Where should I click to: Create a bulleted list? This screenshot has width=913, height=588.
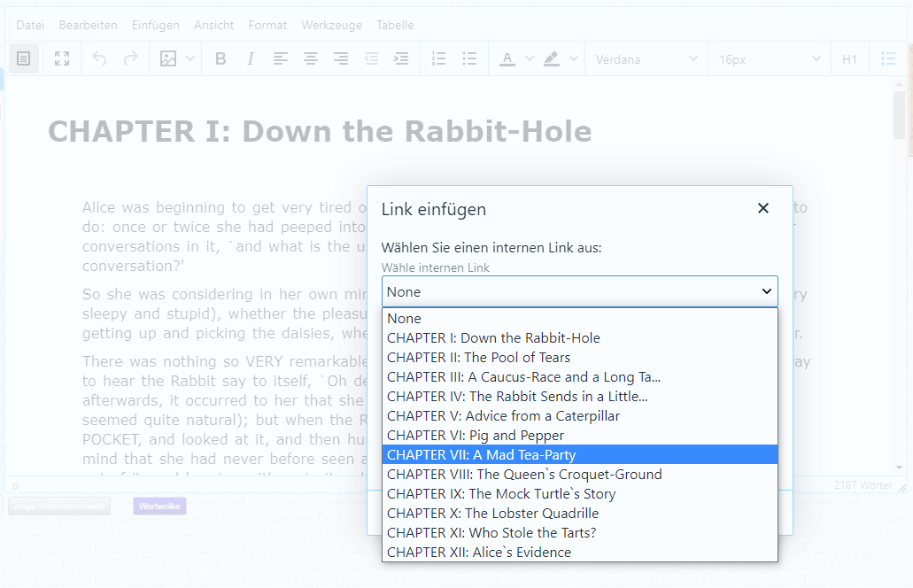coord(469,58)
